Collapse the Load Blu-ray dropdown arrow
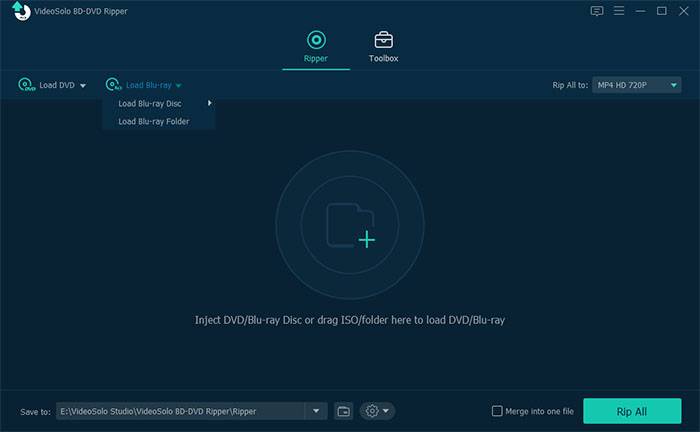This screenshot has width=700, height=432. (x=178, y=86)
